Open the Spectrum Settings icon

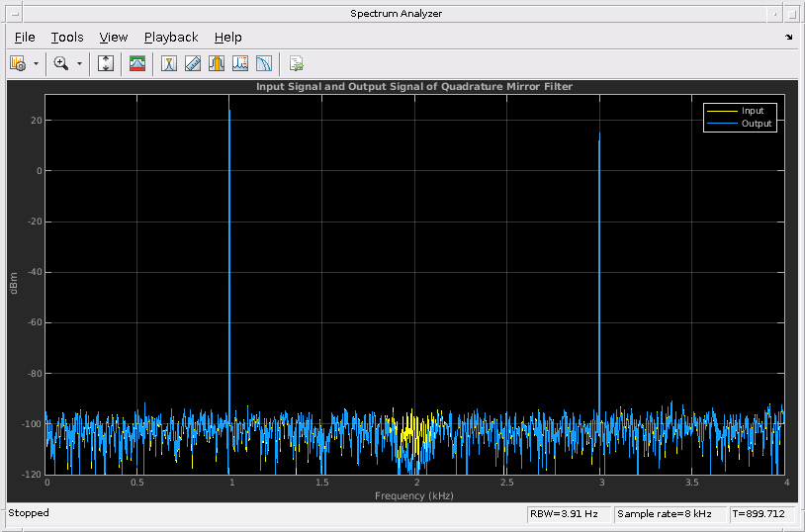[138, 63]
